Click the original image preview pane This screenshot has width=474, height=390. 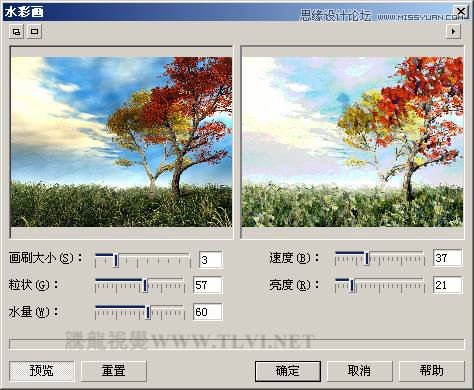pyautogui.click(x=121, y=142)
